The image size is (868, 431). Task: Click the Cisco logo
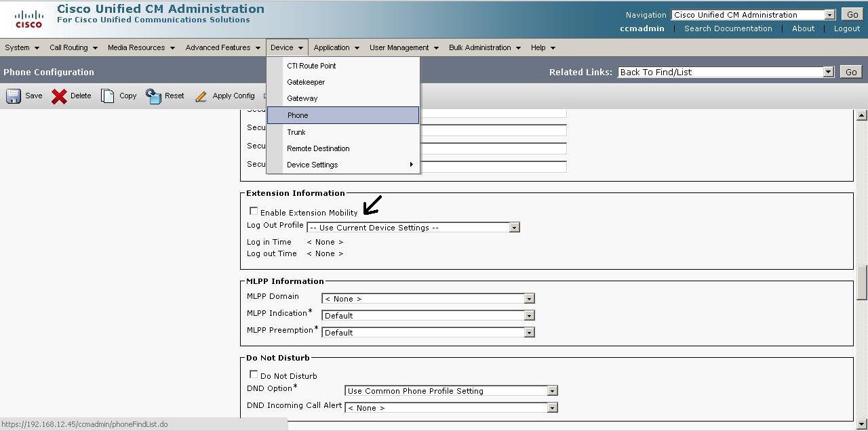28,18
